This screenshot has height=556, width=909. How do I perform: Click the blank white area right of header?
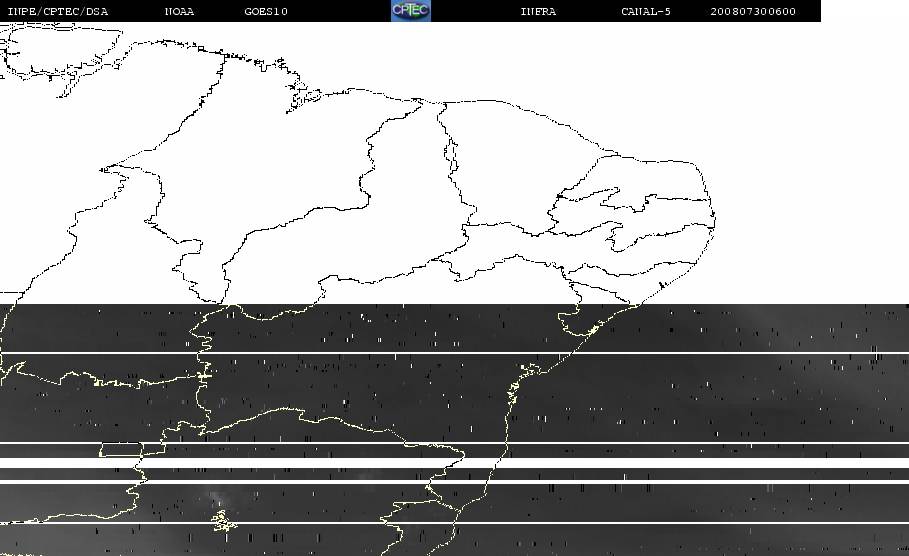click(865, 12)
